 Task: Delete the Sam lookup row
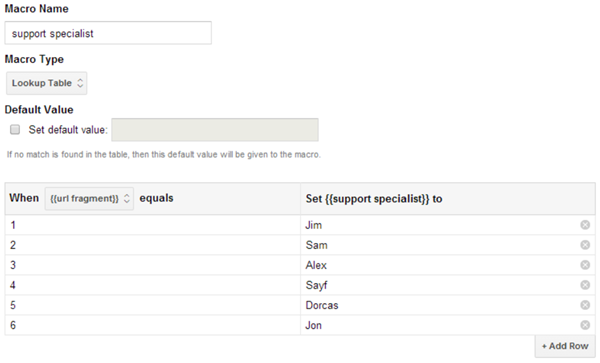(585, 245)
